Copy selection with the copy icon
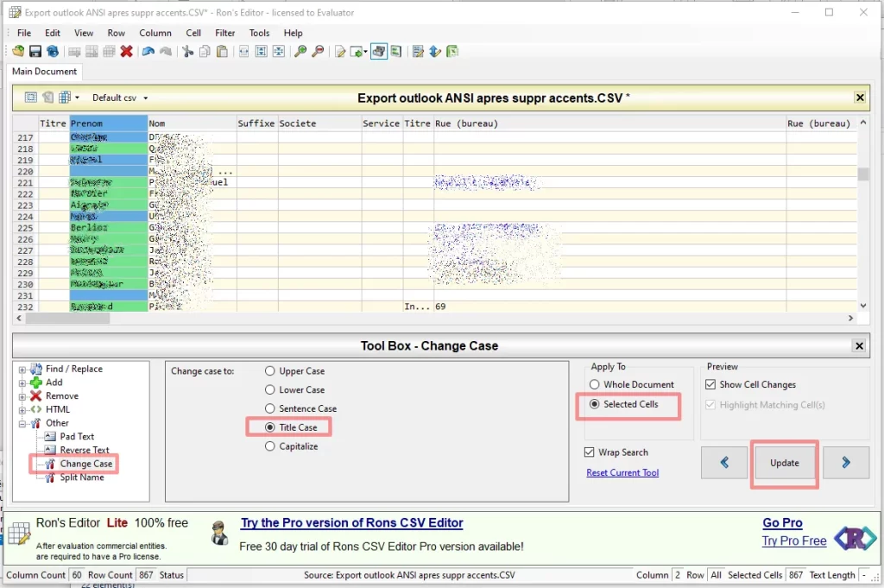 [205, 51]
